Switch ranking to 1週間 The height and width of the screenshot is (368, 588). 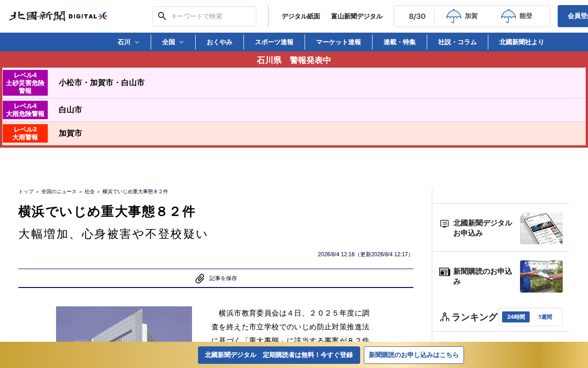click(545, 317)
